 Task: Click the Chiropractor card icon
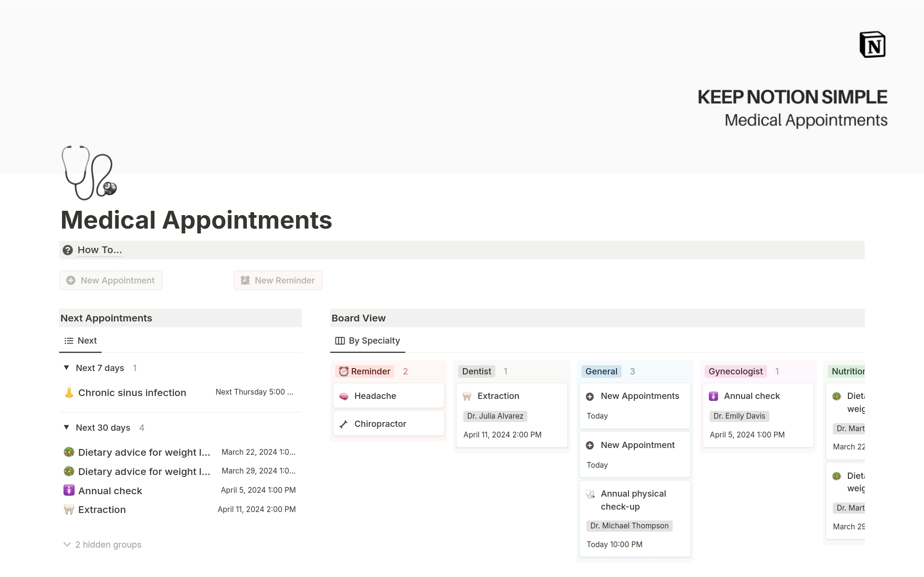pos(344,424)
